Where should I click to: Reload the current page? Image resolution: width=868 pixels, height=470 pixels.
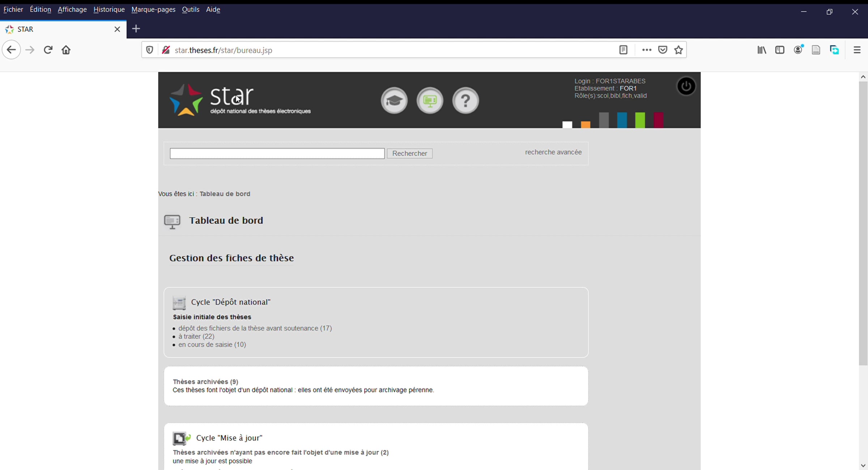(x=48, y=50)
